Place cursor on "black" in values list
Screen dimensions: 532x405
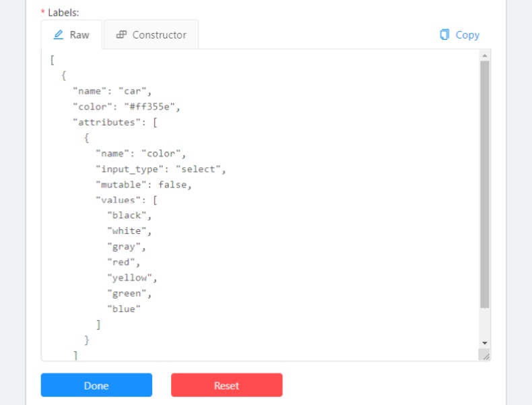point(128,216)
